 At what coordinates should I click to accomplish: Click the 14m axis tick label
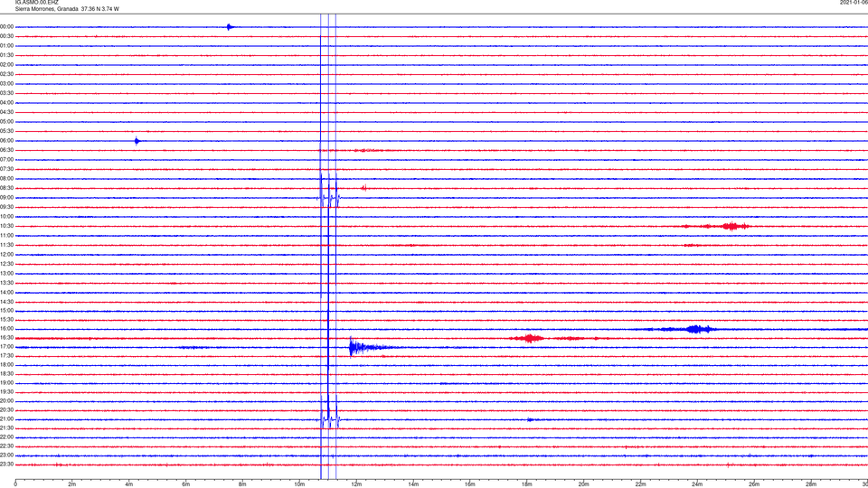pyautogui.click(x=413, y=484)
